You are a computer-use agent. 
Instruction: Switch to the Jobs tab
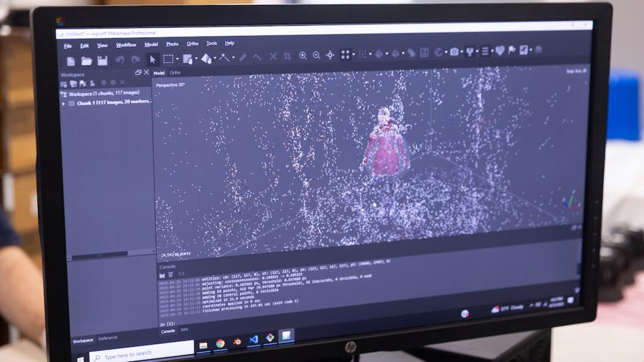point(185,329)
